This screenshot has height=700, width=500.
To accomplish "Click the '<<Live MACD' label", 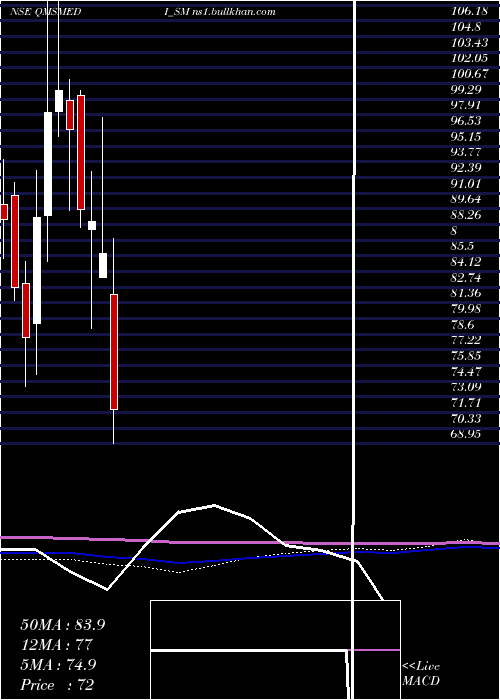I will 421,674.
